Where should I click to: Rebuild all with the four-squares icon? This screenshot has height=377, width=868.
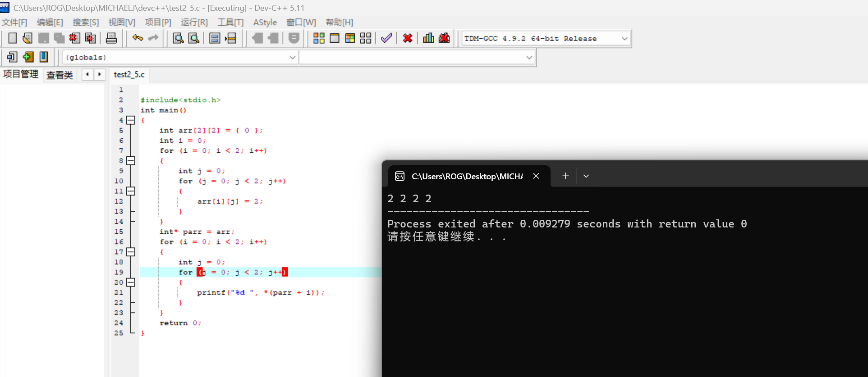tap(366, 38)
